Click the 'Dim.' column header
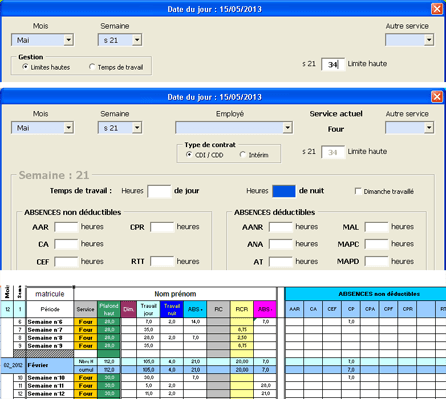The width and height of the screenshot is (446, 399). point(128,309)
